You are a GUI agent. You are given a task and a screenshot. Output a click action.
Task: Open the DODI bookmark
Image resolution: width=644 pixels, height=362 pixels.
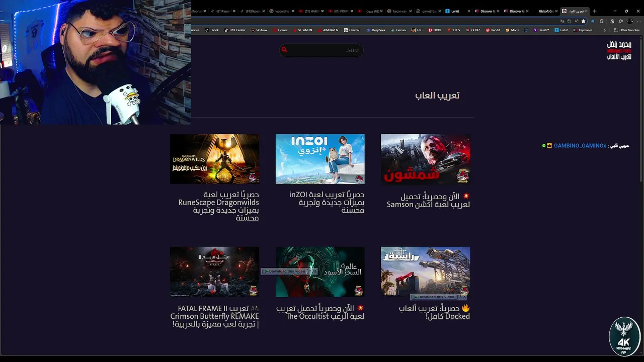coord(435,30)
